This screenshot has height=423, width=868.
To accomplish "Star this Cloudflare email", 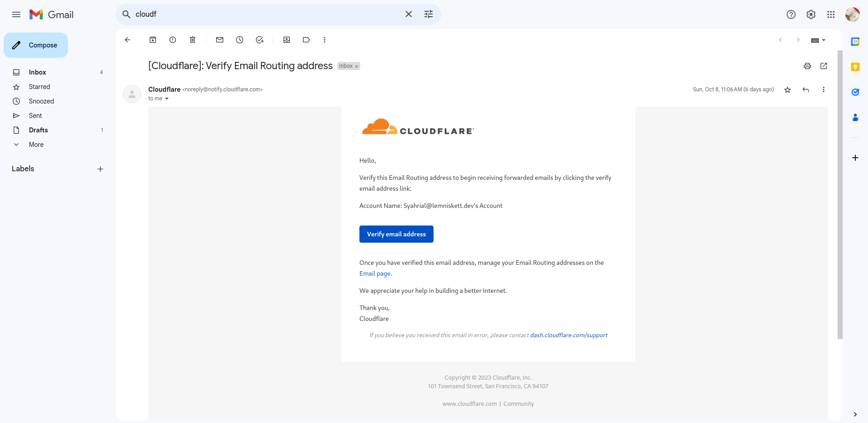I will click(x=788, y=89).
